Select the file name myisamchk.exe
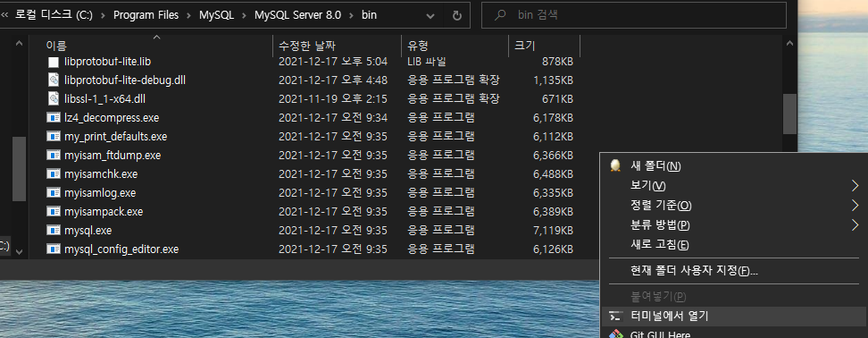The height and width of the screenshot is (338, 868). click(x=101, y=174)
